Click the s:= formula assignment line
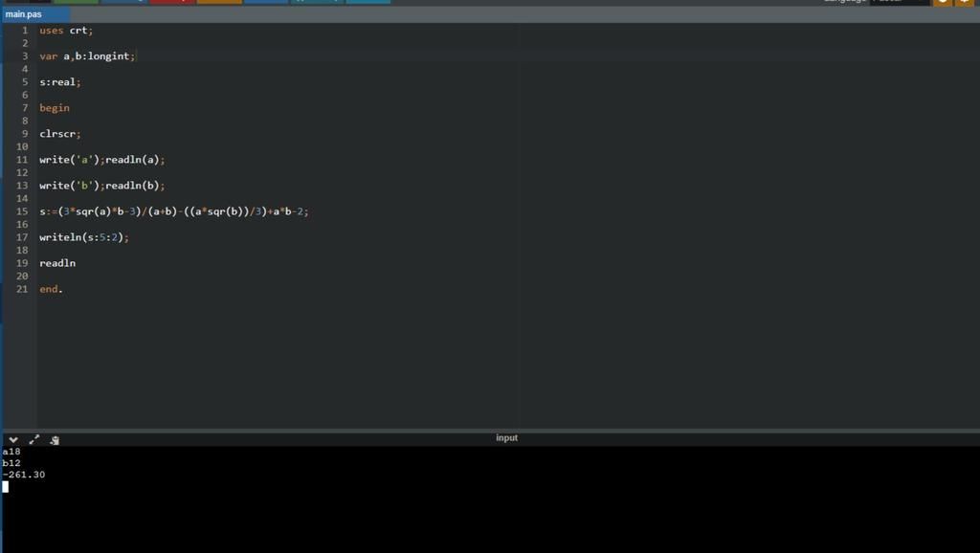Viewport: 980px width, 553px height. (174, 211)
